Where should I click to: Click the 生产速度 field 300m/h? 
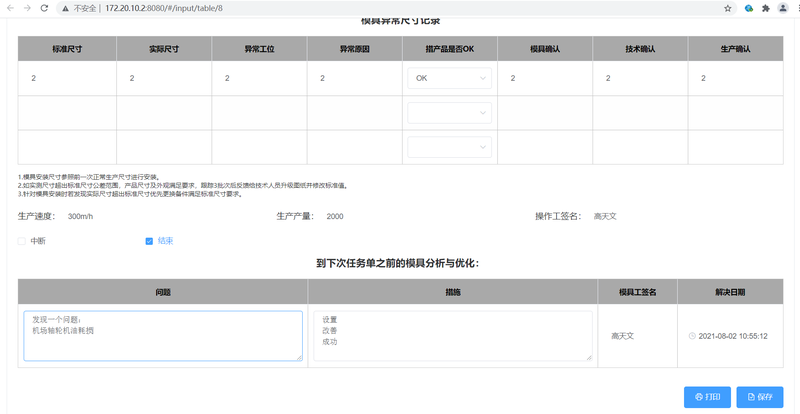click(x=80, y=216)
